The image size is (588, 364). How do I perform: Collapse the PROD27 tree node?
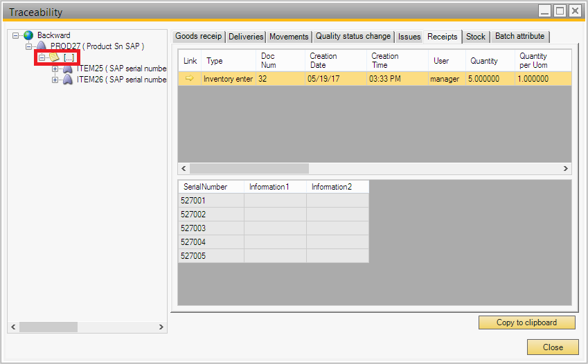pyautogui.click(x=29, y=46)
